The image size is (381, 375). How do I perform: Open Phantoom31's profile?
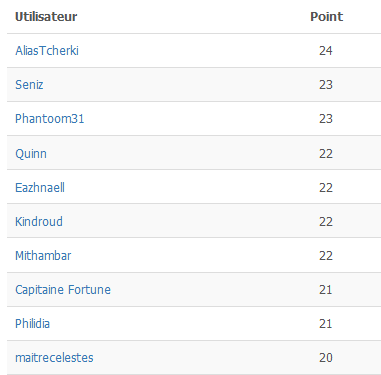click(x=50, y=119)
